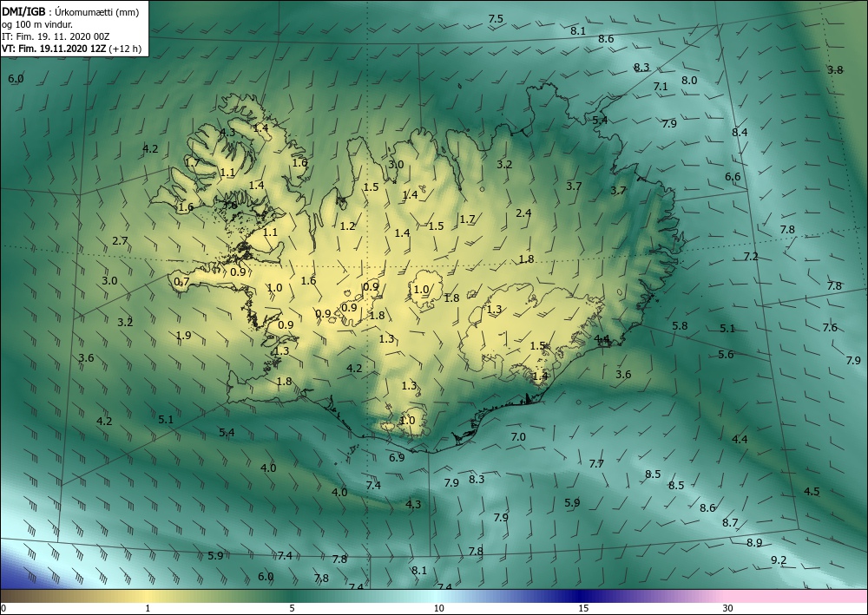Click the color scale label '10'
This screenshot has height=615, width=868.
[x=438, y=608]
